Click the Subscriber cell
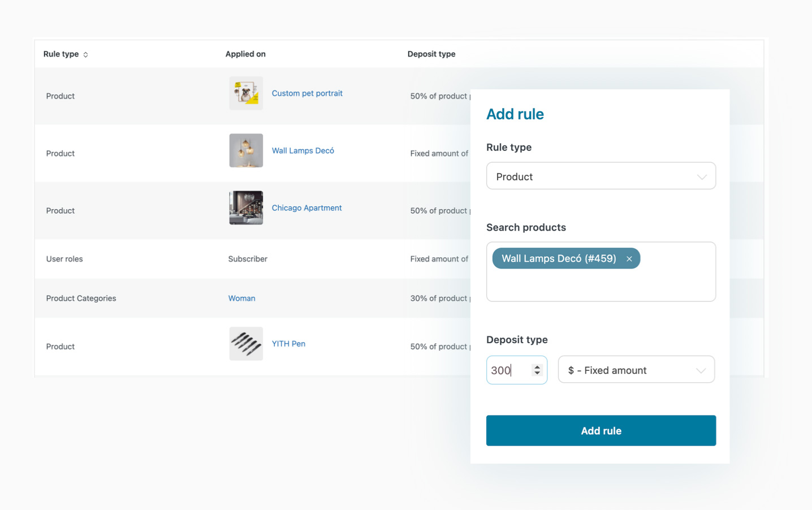The width and height of the screenshot is (812, 510). coord(248,259)
